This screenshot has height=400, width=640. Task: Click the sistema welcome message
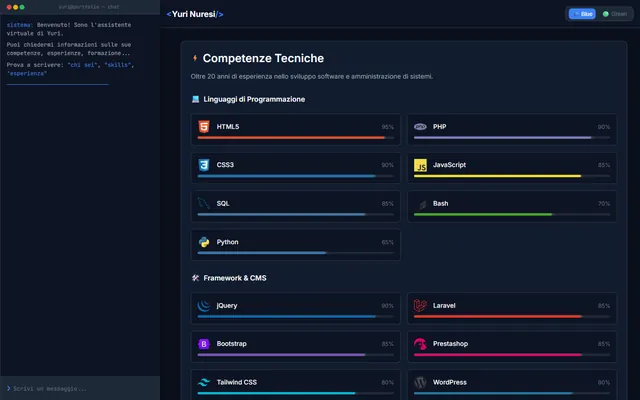click(x=69, y=29)
